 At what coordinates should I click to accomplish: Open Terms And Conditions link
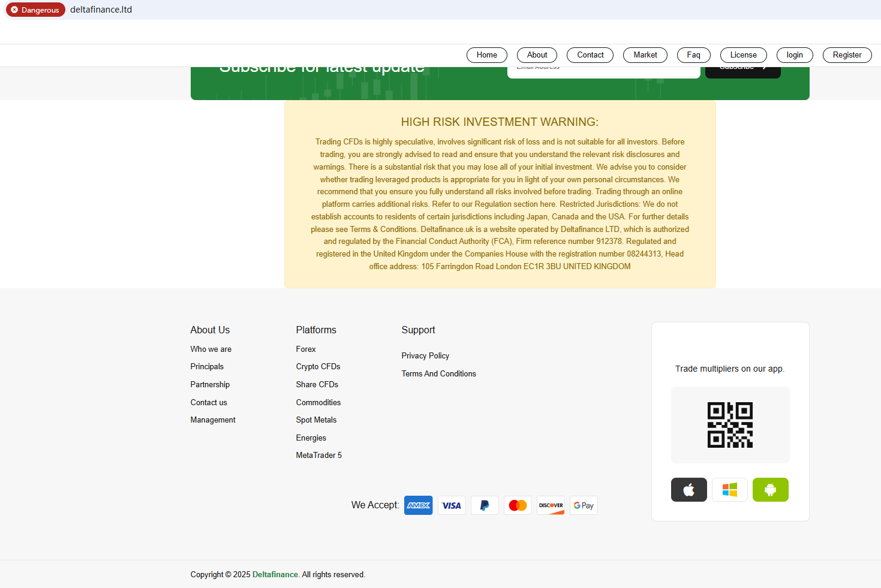point(438,373)
